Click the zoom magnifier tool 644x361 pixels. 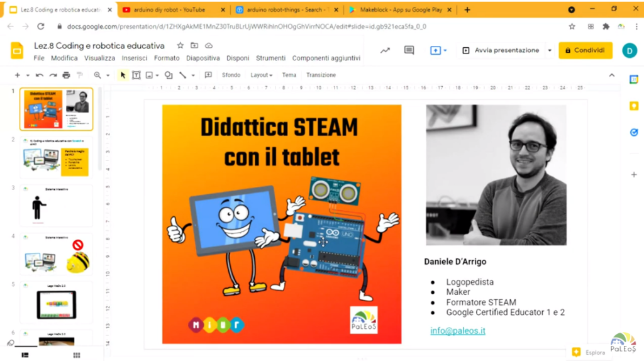pos(97,75)
